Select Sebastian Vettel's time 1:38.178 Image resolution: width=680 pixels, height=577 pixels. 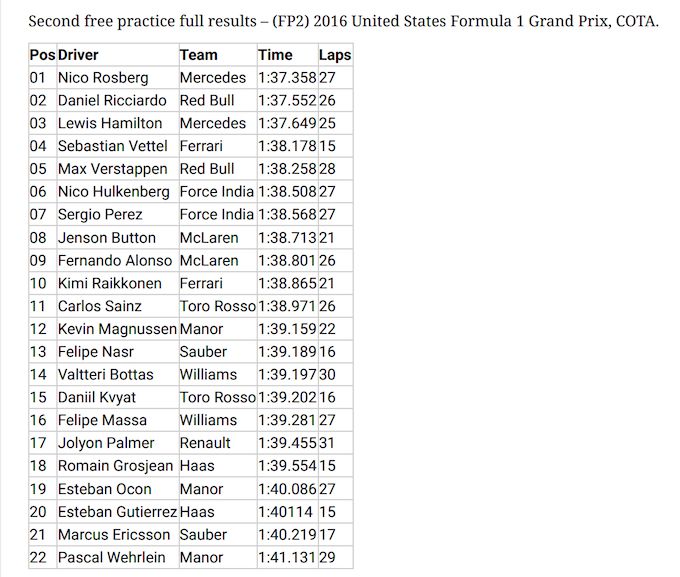pos(287,147)
